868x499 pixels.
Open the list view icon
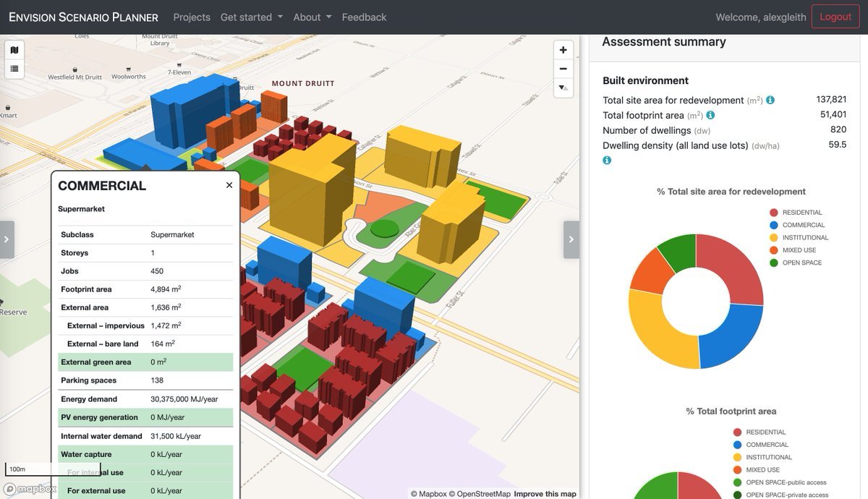[x=14, y=69]
